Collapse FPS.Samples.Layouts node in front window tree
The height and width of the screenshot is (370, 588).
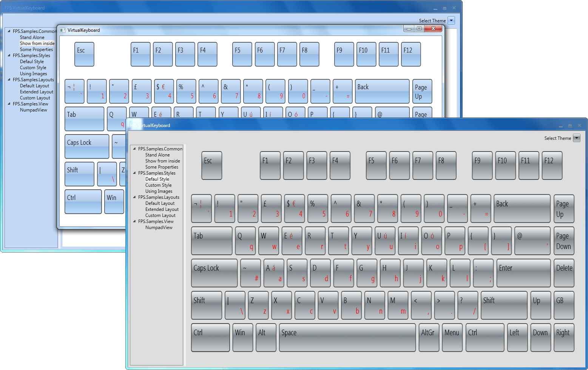(x=134, y=197)
